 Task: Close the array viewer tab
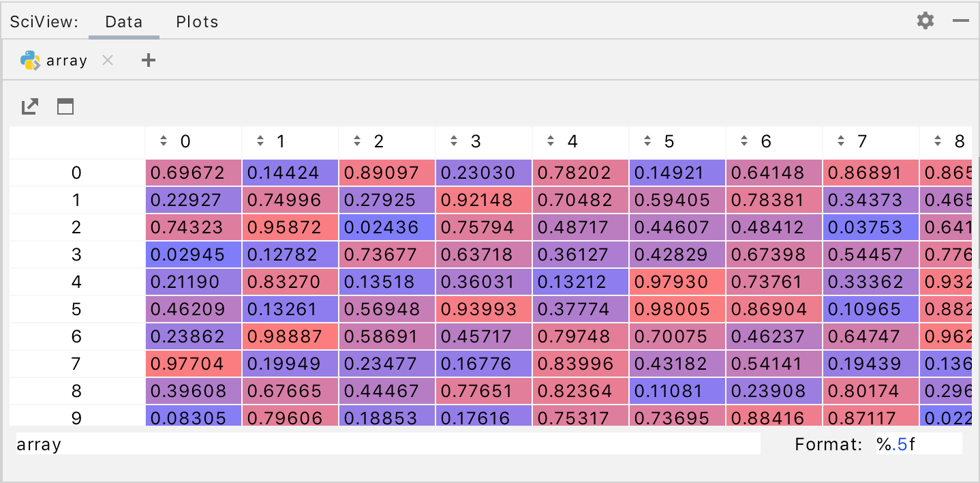pyautogui.click(x=107, y=60)
